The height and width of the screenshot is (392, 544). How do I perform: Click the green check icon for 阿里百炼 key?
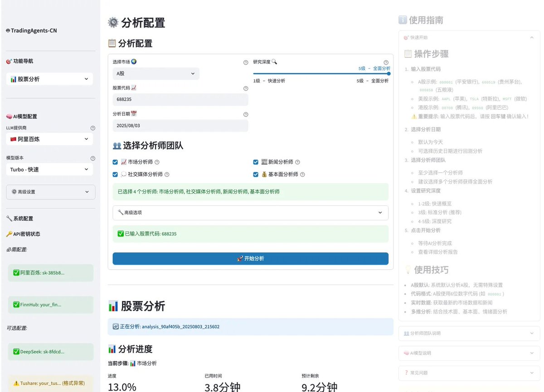pyautogui.click(x=16, y=273)
